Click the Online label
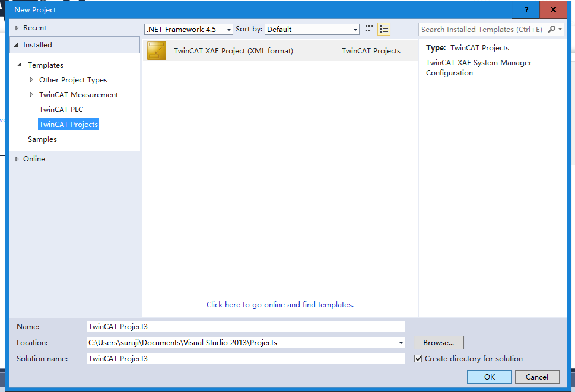The width and height of the screenshot is (575, 392). click(x=34, y=158)
